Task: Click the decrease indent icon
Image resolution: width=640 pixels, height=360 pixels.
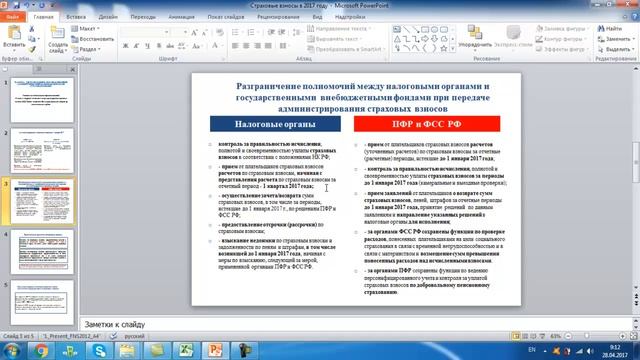Action: [271, 32]
